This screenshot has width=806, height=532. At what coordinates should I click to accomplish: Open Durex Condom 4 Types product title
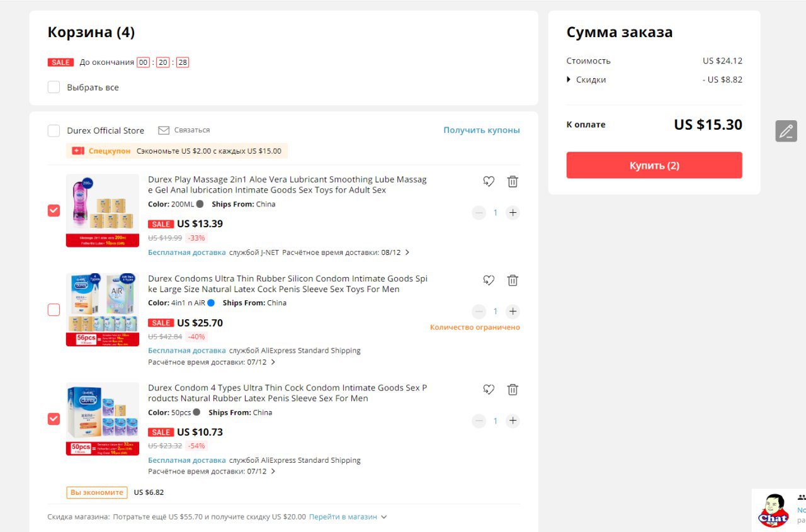[x=288, y=393]
